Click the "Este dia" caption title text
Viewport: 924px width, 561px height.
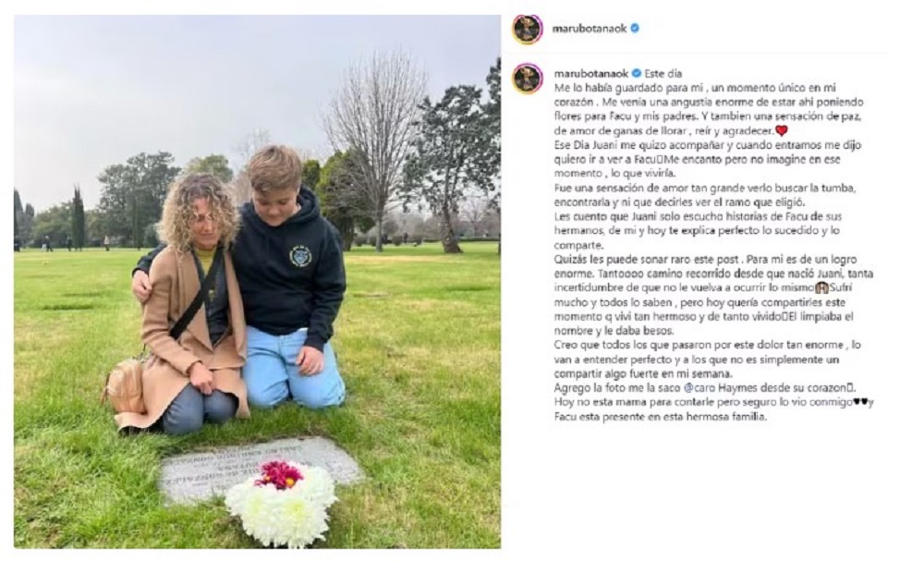tap(663, 74)
